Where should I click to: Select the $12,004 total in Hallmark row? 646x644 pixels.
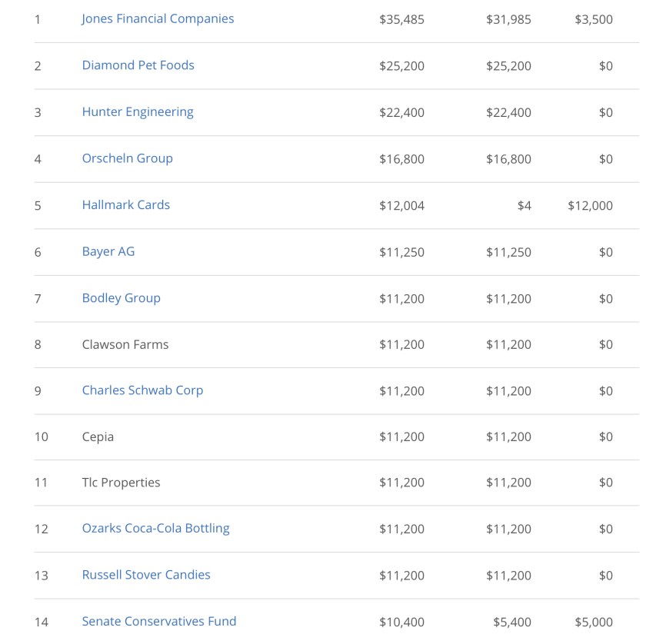click(x=401, y=205)
